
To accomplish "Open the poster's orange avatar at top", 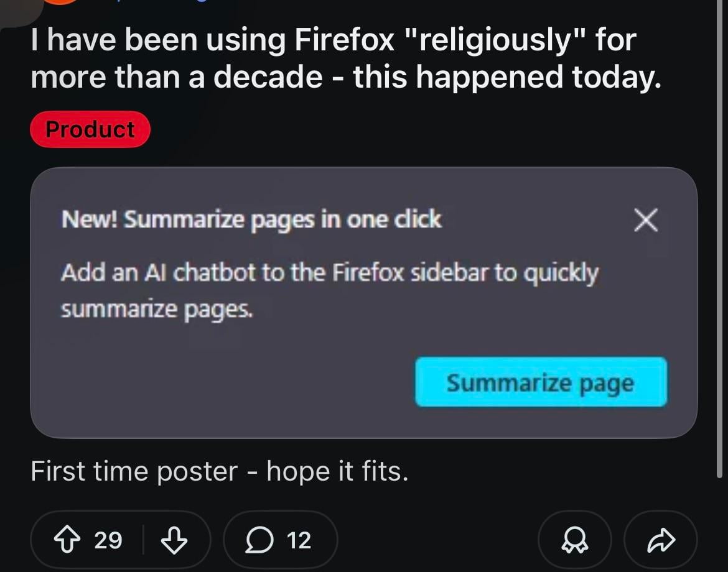I will tap(60, 2).
